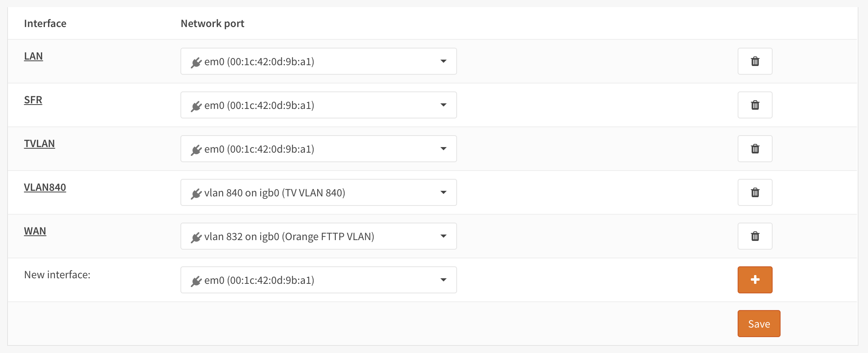The height and width of the screenshot is (353, 868).
Task: Open the TVLAN network port selector
Action: coord(444,149)
